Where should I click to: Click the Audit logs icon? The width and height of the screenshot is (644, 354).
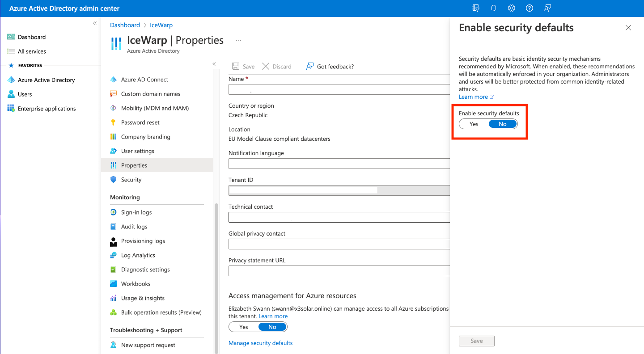tap(114, 227)
